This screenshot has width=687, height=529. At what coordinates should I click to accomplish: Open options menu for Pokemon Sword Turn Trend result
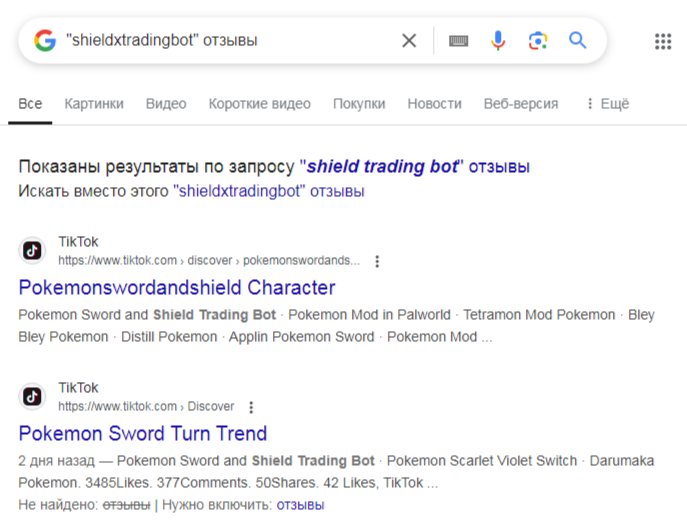[x=251, y=407]
